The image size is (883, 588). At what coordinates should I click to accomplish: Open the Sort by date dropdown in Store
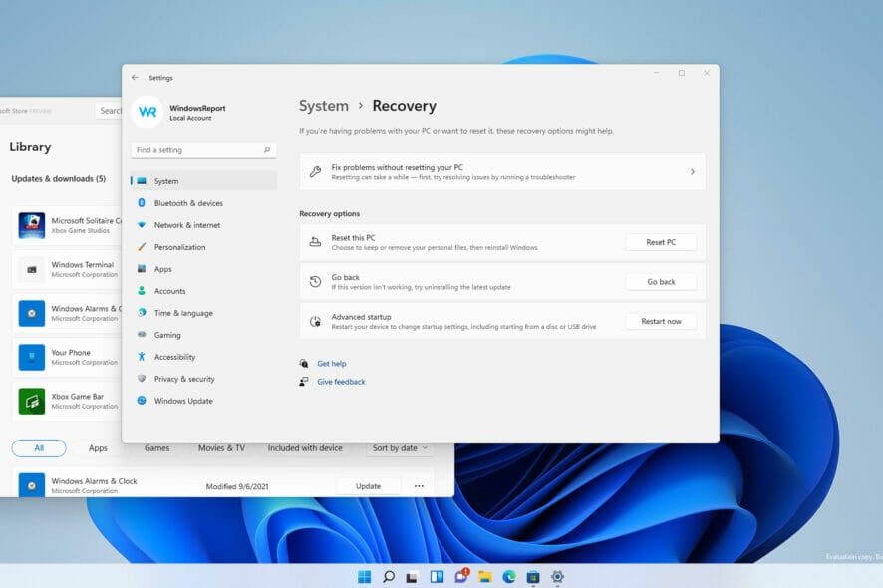400,448
